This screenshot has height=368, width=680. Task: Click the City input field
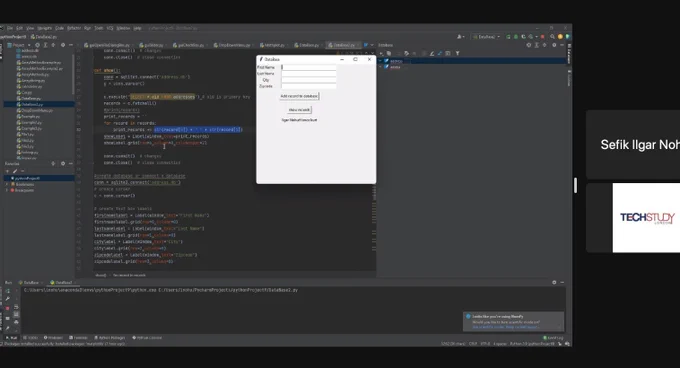click(308, 80)
